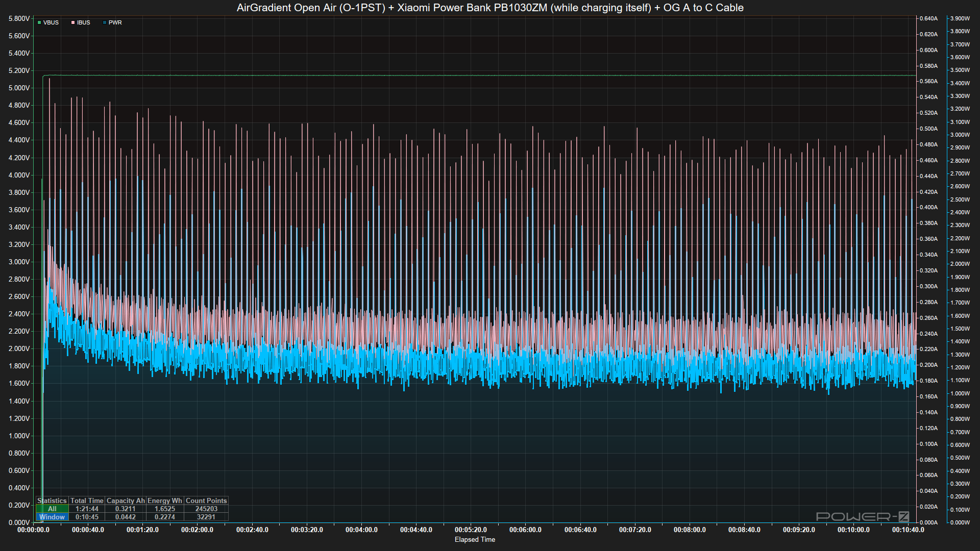
Task: Click window count points value 32291
Action: click(x=206, y=517)
